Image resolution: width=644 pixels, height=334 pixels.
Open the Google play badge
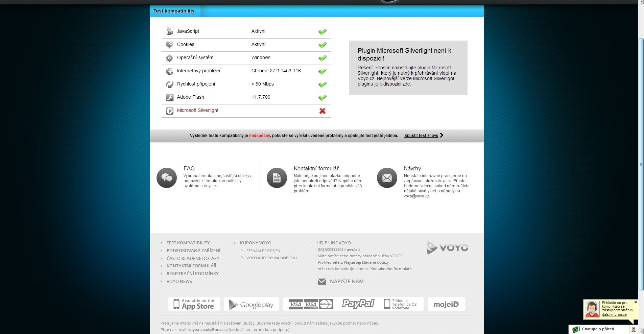pos(252,304)
